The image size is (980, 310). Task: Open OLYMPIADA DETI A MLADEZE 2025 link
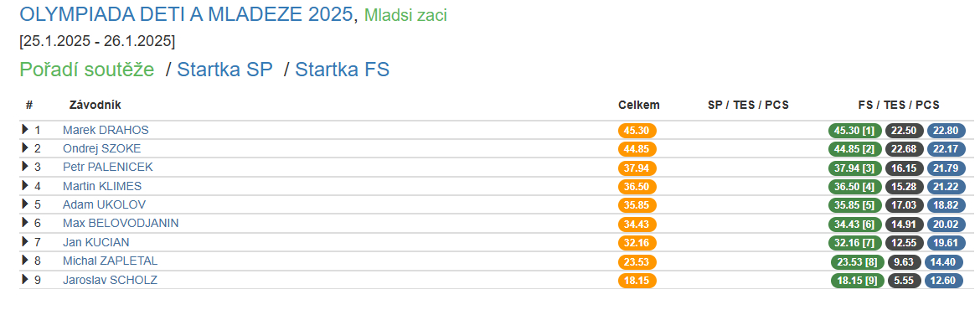(186, 14)
